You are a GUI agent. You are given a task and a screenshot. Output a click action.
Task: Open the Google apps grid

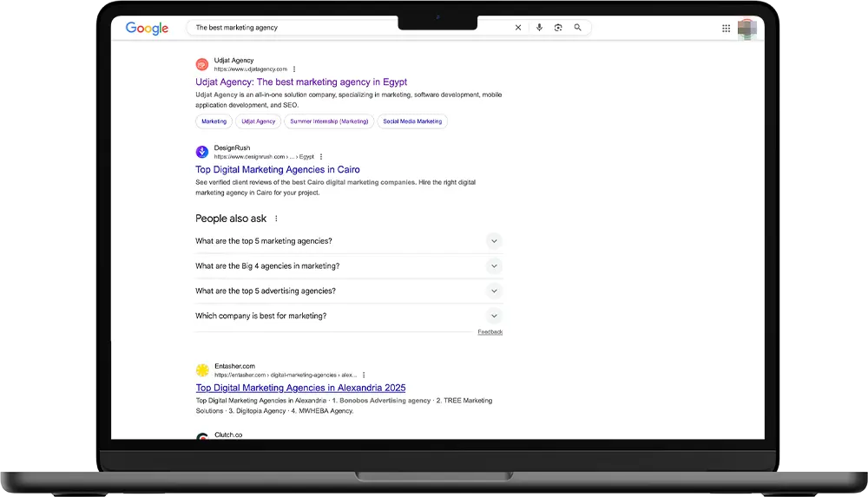(x=726, y=29)
